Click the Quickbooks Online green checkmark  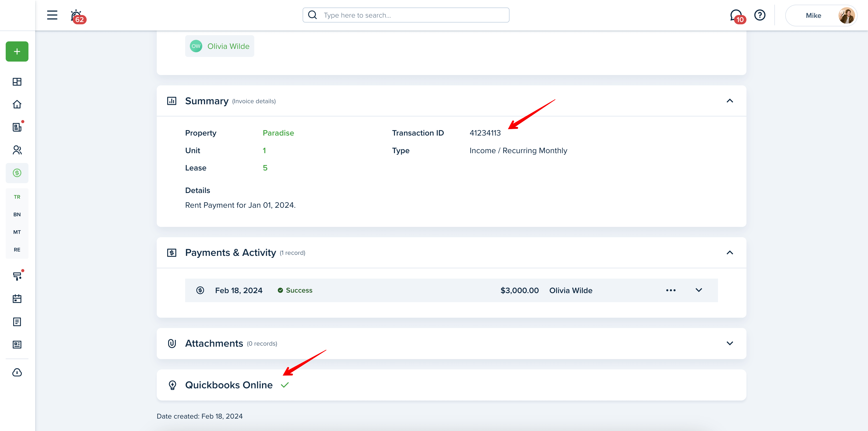pos(285,385)
